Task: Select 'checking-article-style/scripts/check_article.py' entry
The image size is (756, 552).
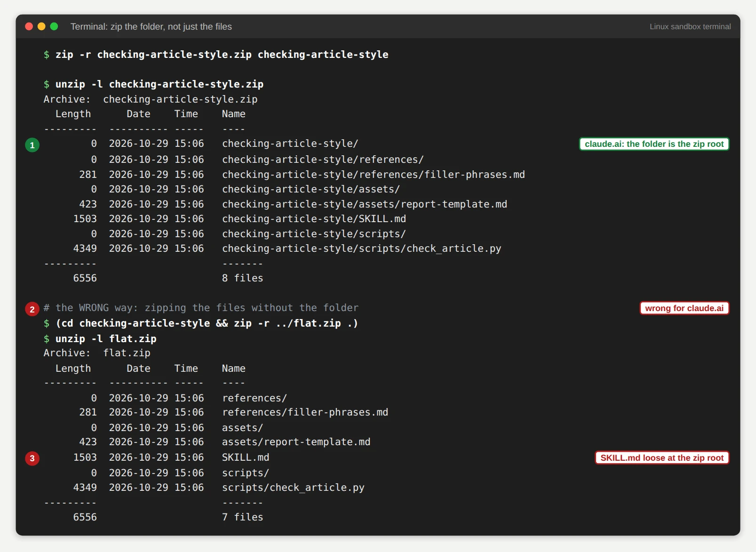Action: click(361, 248)
